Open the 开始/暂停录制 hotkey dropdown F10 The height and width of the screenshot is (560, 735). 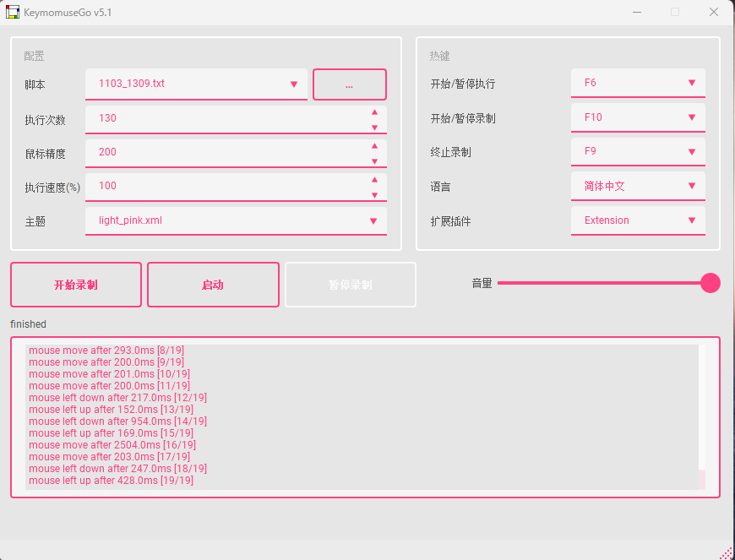pyautogui.click(x=638, y=117)
